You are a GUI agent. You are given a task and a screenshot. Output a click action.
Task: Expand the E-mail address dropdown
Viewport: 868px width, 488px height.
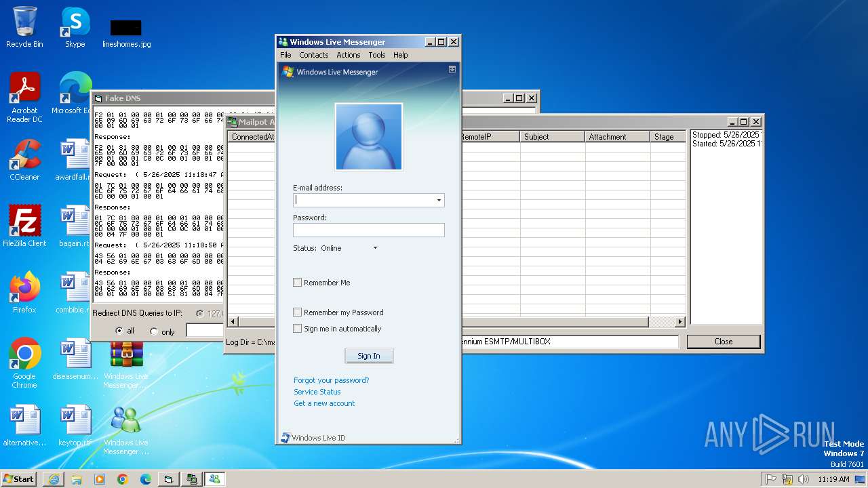[439, 200]
